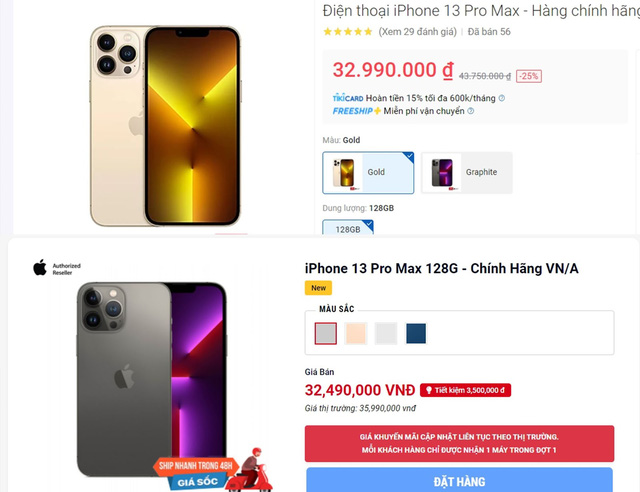This screenshot has width=640, height=492.
Task: Pick the Sierra blue color swatch
Action: tap(416, 333)
